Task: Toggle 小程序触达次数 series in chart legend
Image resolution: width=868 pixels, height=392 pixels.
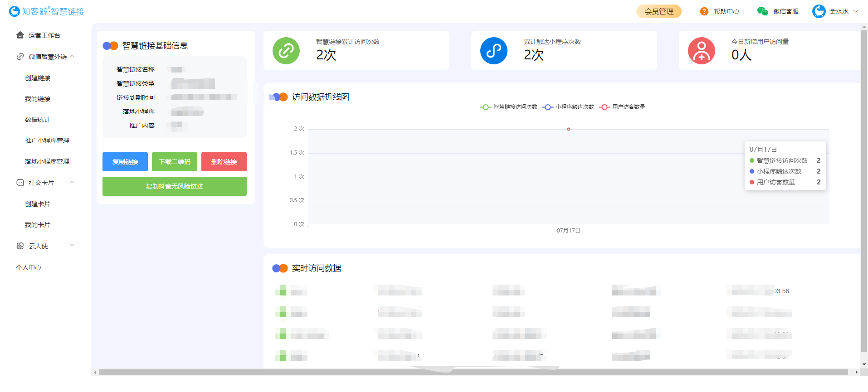Action: coord(568,107)
